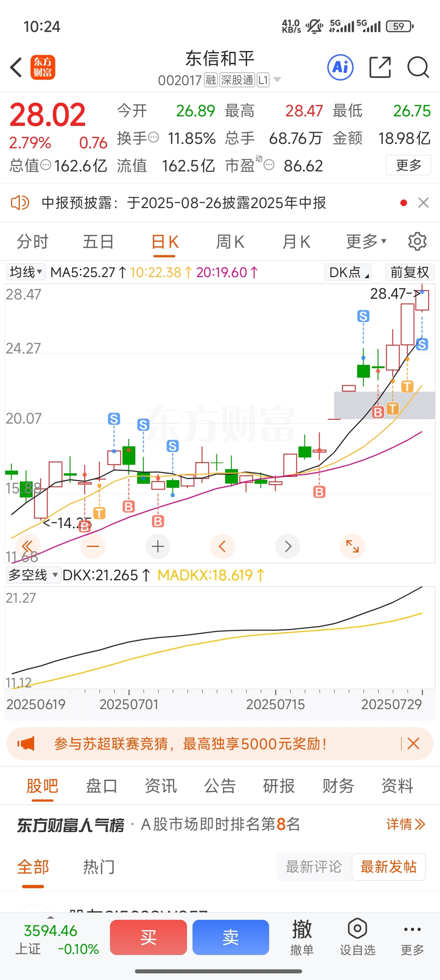Tap the 融 margin tag
The image size is (440, 980).
click(x=210, y=80)
